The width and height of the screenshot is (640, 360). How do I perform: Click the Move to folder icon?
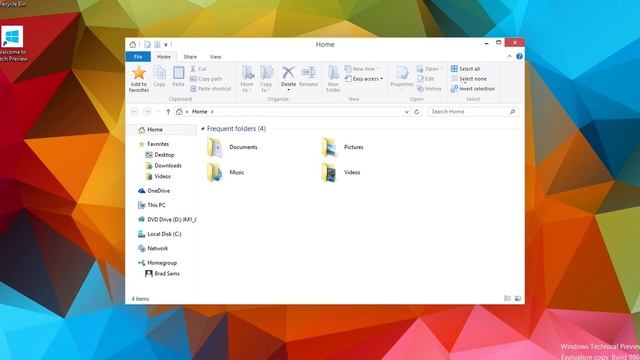[x=247, y=73]
